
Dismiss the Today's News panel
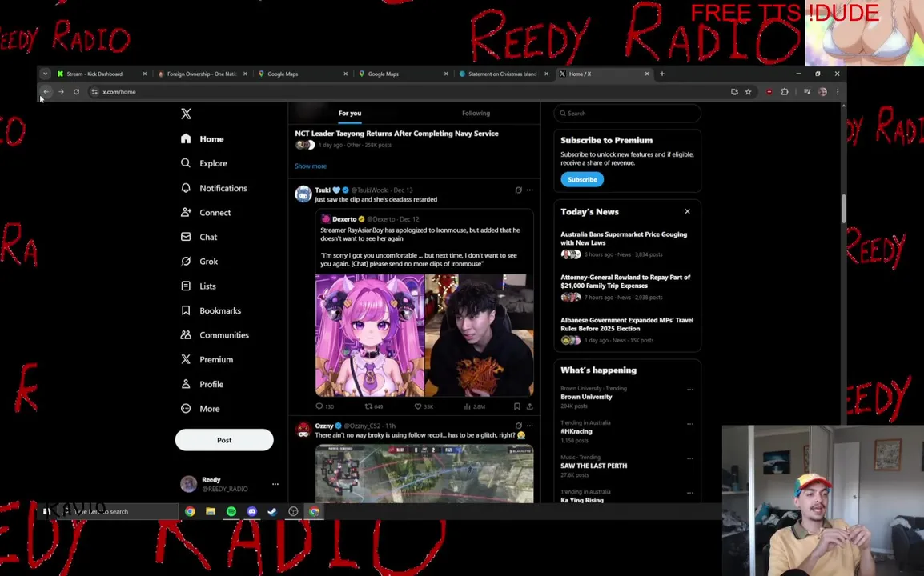(x=687, y=211)
